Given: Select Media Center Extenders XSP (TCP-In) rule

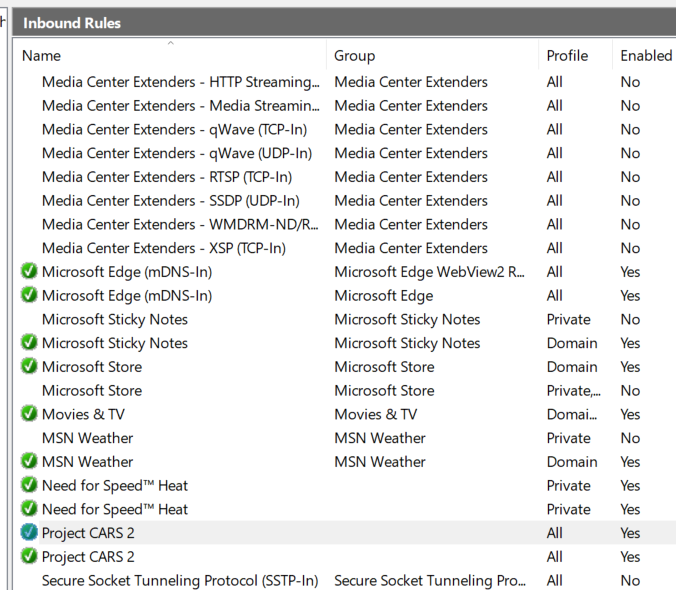Looking at the screenshot, I should [x=164, y=248].
